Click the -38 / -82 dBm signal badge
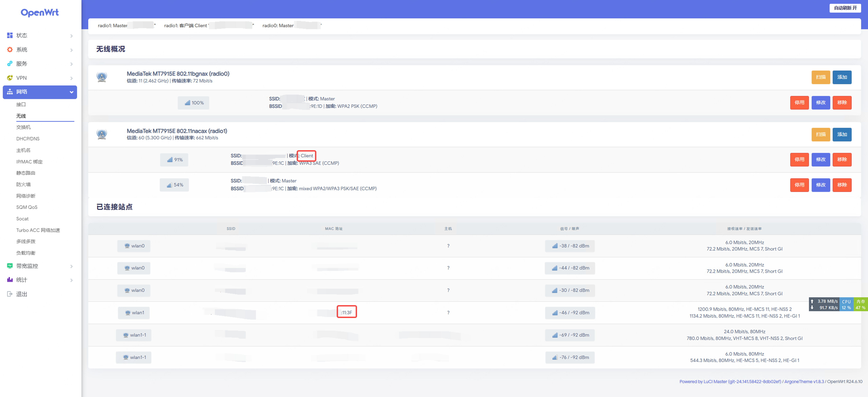The height and width of the screenshot is (397, 868). (x=570, y=246)
